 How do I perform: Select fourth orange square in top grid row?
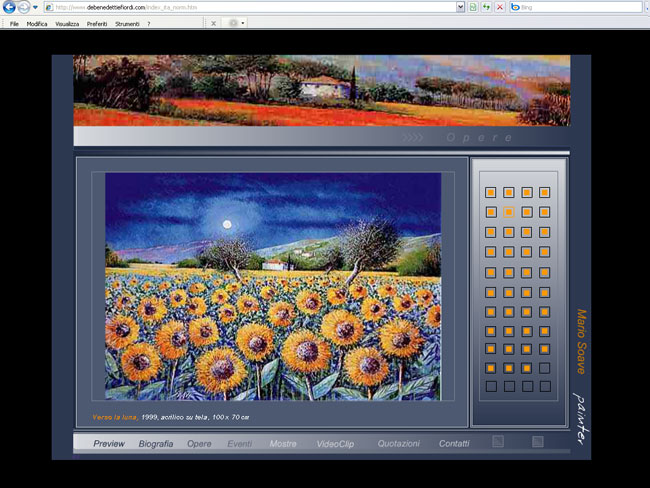click(545, 192)
